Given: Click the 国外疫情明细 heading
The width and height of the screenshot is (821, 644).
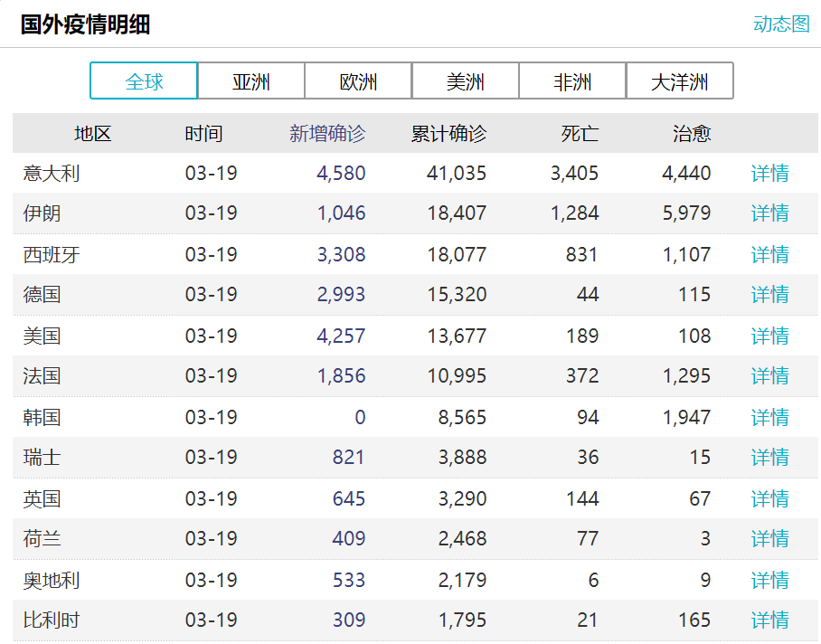Looking at the screenshot, I should click(x=85, y=24).
